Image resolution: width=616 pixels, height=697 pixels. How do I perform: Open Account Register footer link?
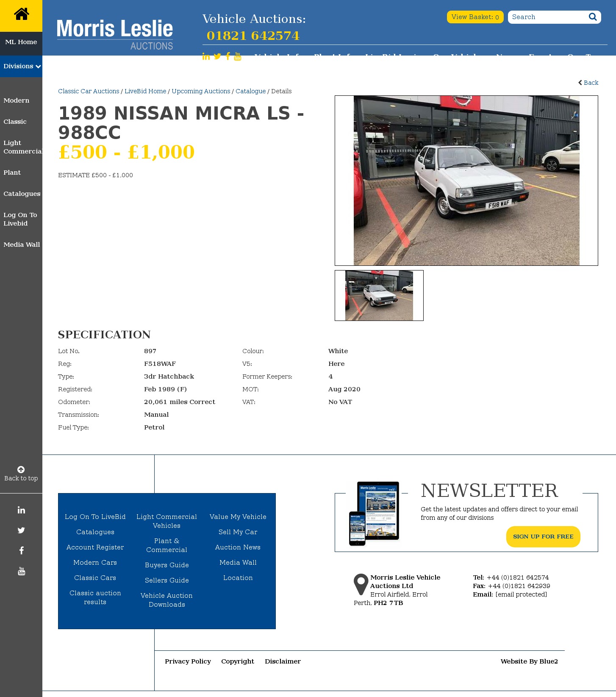[95, 547]
